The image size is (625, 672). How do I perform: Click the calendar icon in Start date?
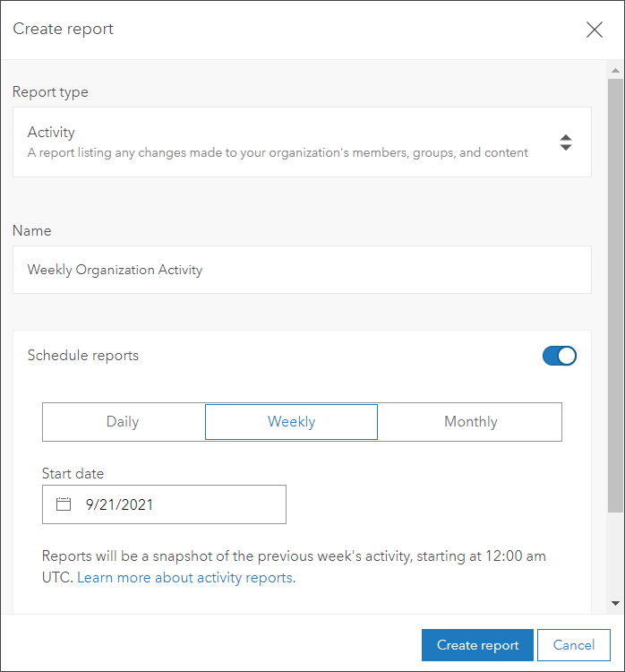coord(64,504)
